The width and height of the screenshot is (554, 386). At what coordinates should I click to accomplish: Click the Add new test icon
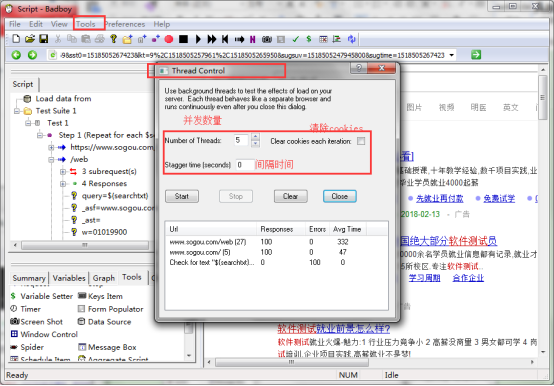point(142,39)
